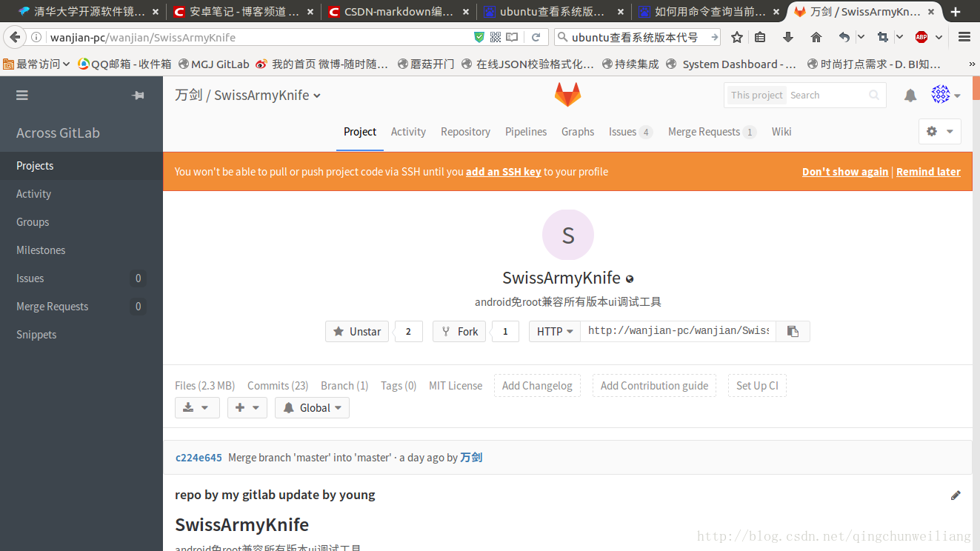Image resolution: width=980 pixels, height=551 pixels.
Task: Expand the Adblock Plus dropdown arrow
Action: [939, 37]
